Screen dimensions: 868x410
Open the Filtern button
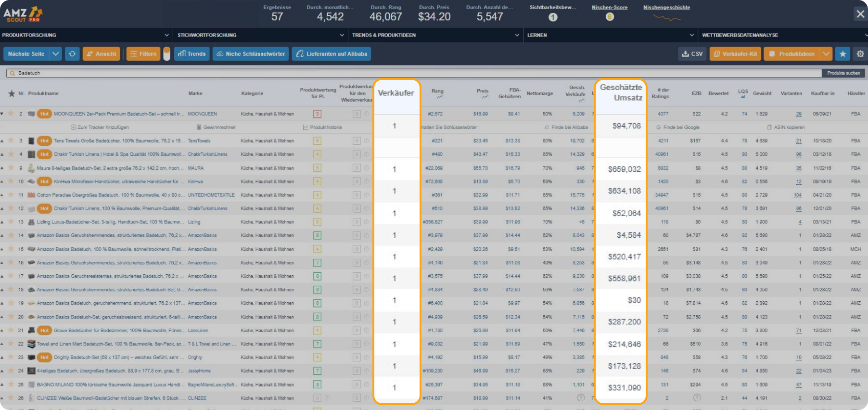click(143, 54)
